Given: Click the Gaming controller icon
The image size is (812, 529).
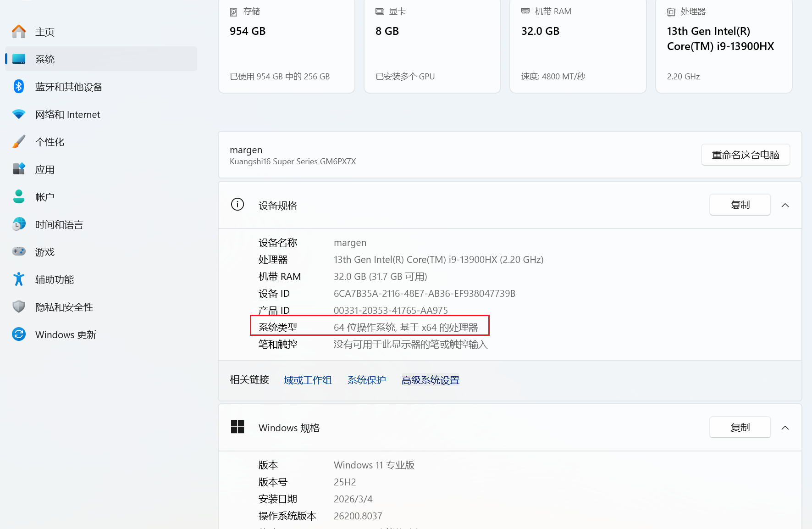Looking at the screenshot, I should [19, 251].
